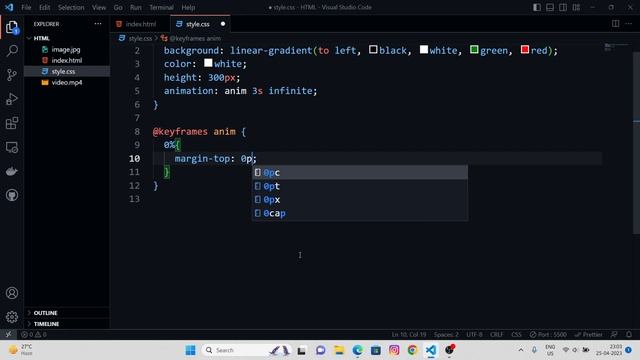Toggle the secondary side bar

[x=563, y=7]
